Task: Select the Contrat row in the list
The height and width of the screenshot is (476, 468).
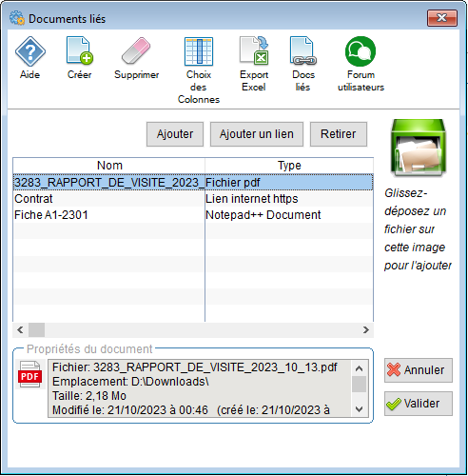Action: click(193, 199)
